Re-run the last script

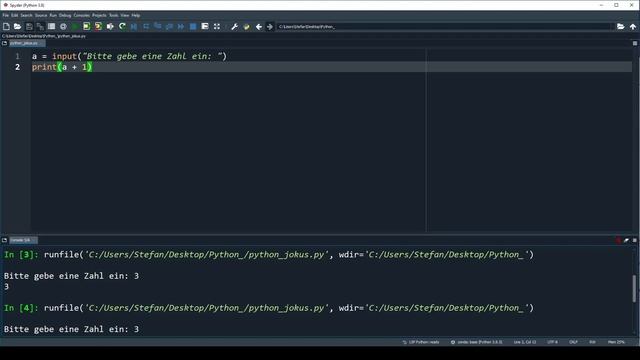122,27
